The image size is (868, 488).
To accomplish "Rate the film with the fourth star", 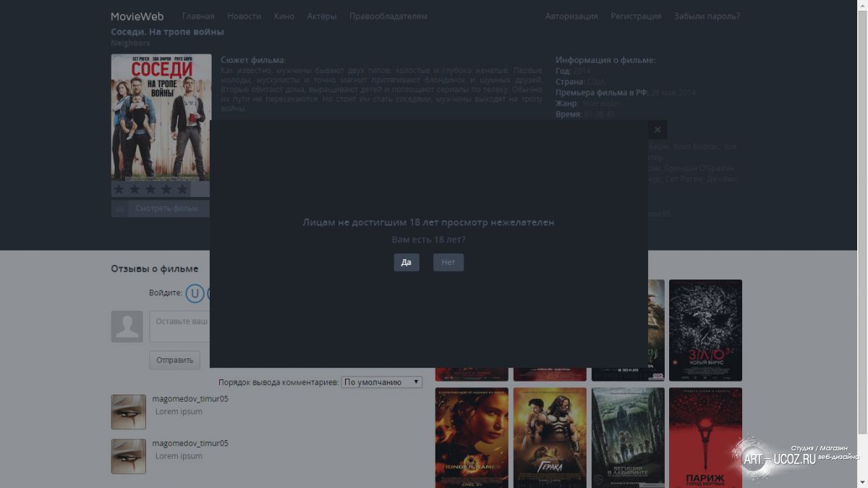I will 167,189.
